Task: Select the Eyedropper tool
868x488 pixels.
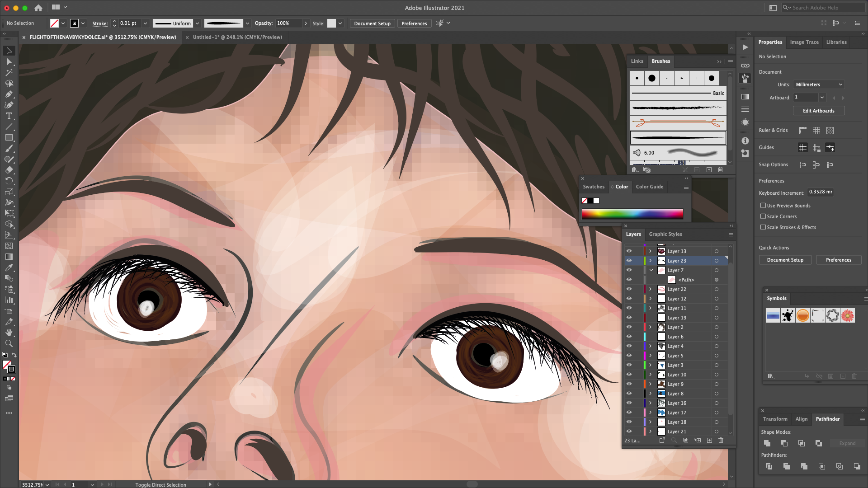Action: [x=9, y=268]
